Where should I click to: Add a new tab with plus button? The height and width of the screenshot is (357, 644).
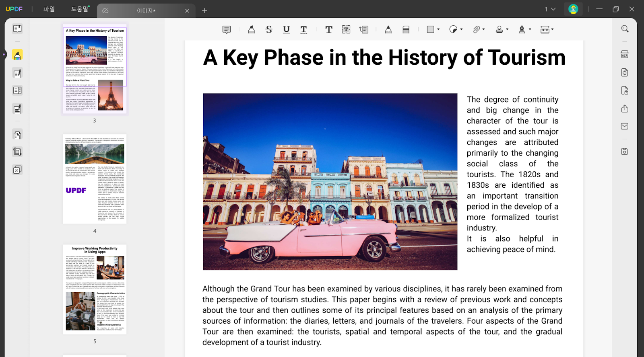point(204,10)
